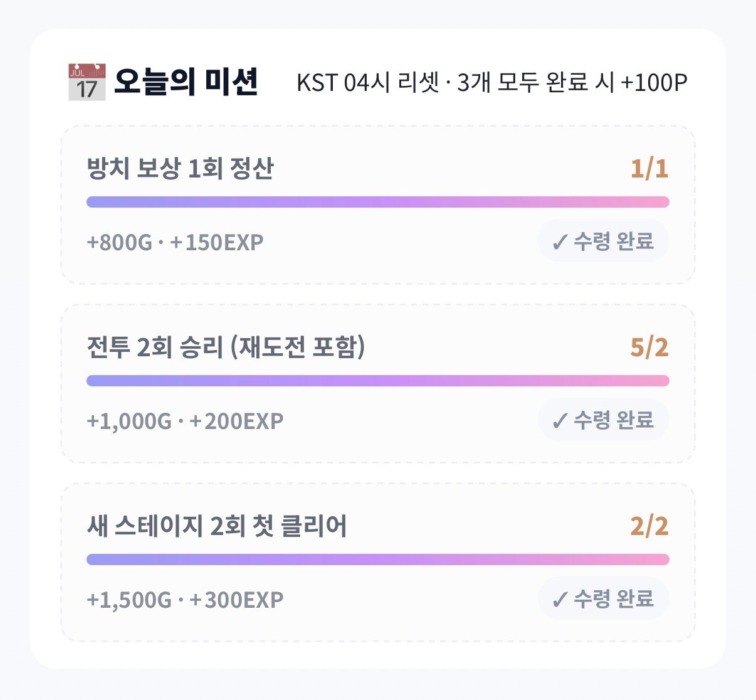756x700 pixels.
Task: Click 수령 완료 button for 방치 보상
Action: 604,241
